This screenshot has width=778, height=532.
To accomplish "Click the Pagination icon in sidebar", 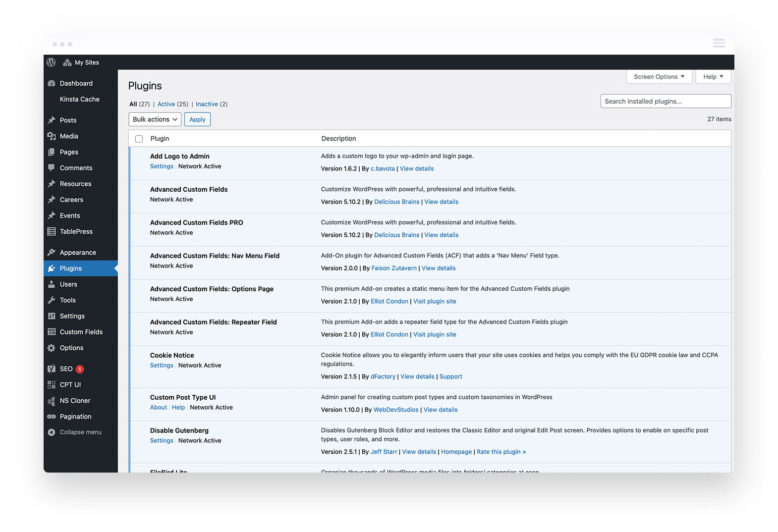I will click(52, 417).
